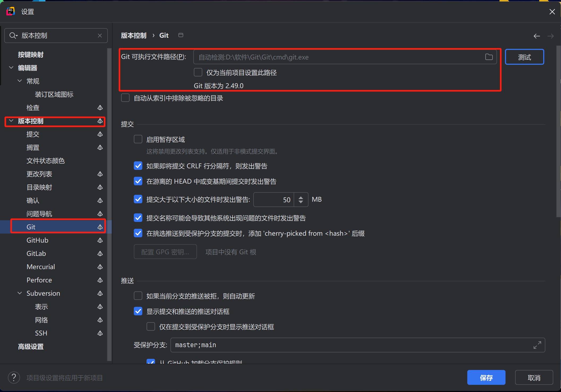
Task: Clear search text with the X icon
Action: (100, 36)
